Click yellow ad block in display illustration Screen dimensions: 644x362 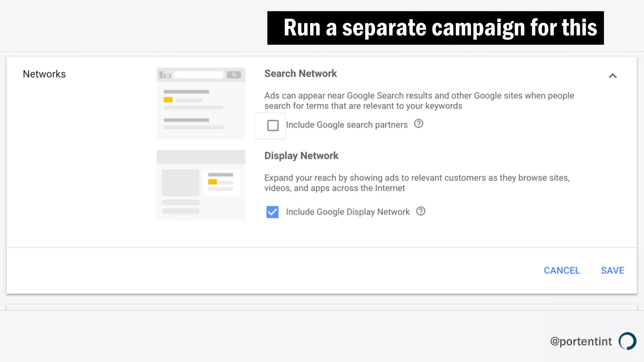tap(213, 182)
